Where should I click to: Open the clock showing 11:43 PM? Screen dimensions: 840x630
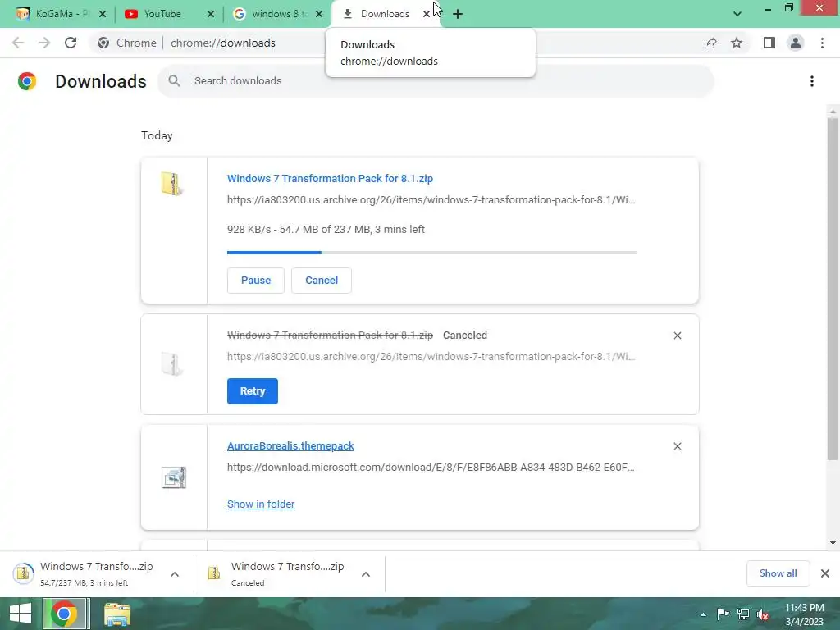[804, 614]
